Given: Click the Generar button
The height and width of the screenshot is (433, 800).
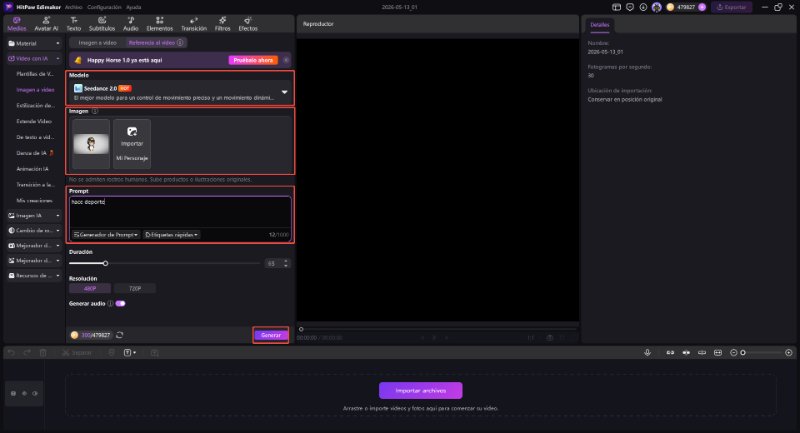Looking at the screenshot, I should coord(271,335).
